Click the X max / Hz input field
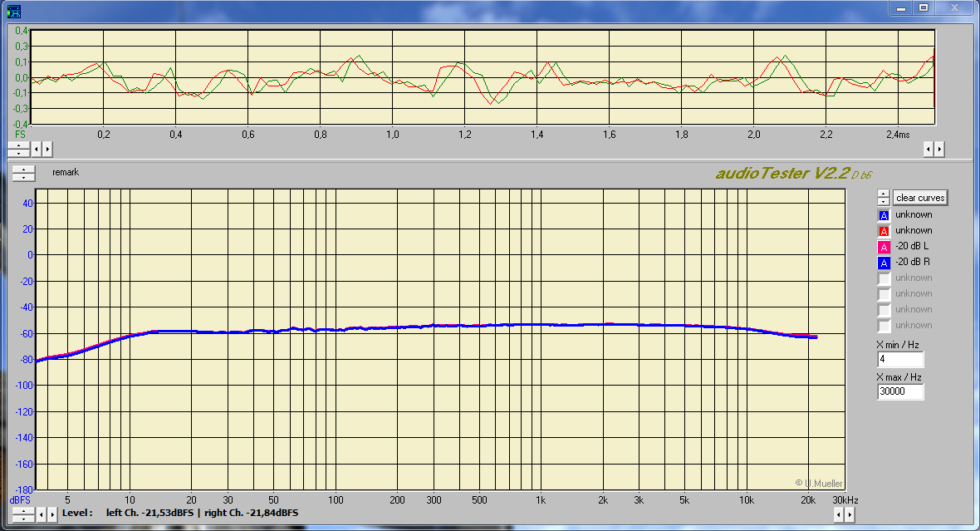This screenshot has width=980, height=531. (x=899, y=391)
